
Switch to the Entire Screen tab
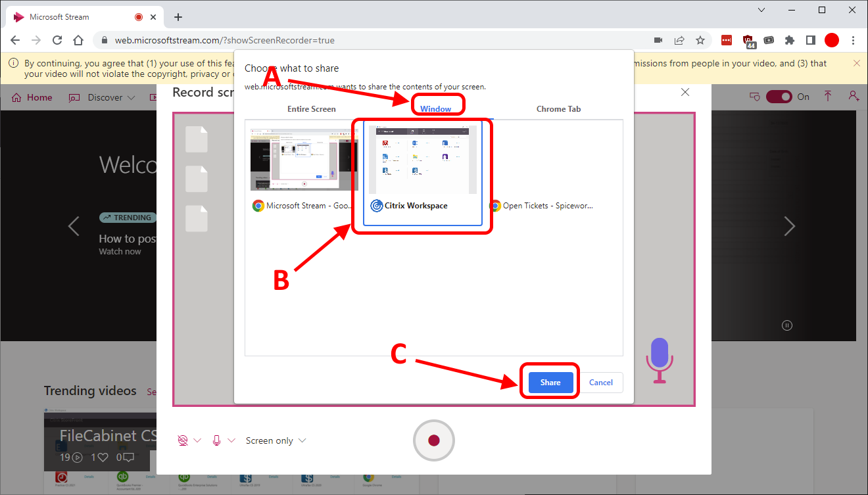pos(312,108)
